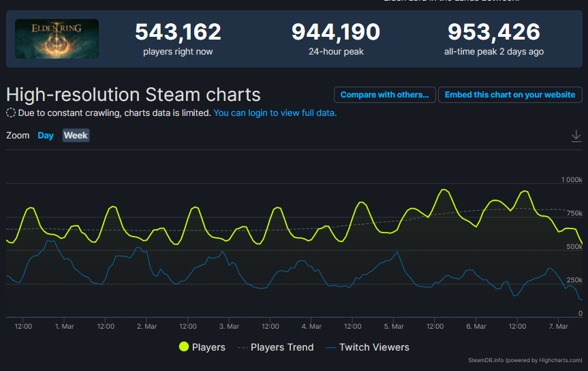Click the 6. Mar x-axis label
Screen dimensions: 588x371
coord(476,326)
